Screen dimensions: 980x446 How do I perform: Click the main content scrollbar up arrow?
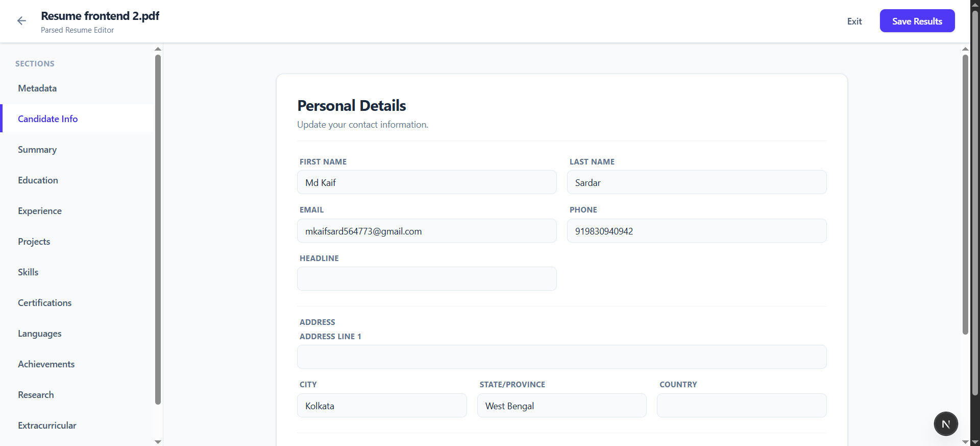coord(965,49)
